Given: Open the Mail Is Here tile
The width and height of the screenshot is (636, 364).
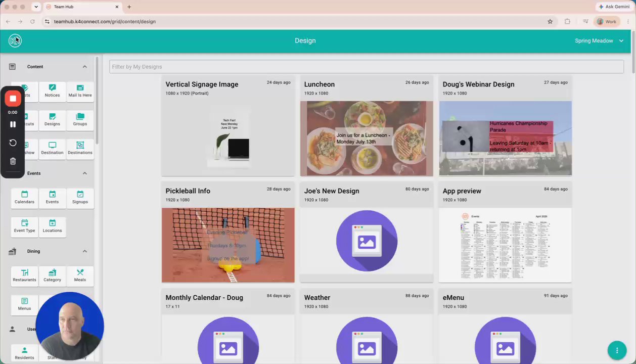Looking at the screenshot, I should click(x=80, y=92).
